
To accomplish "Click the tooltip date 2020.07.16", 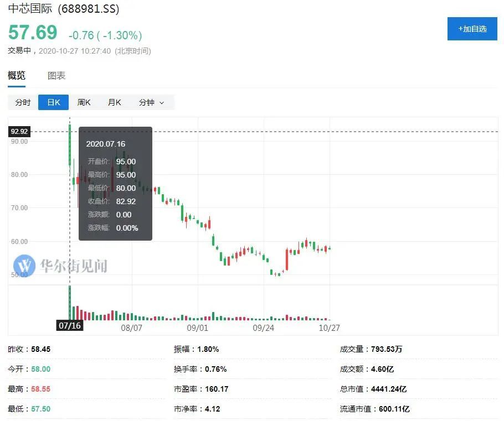I will tap(105, 144).
